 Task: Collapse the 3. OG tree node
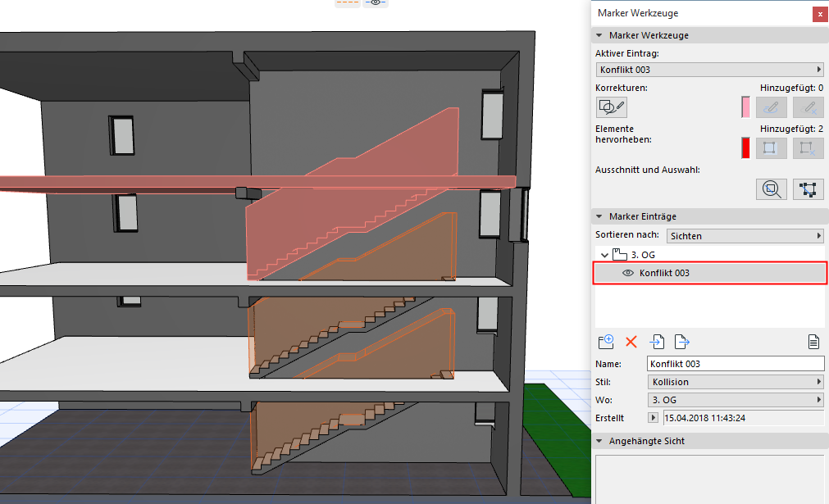click(605, 255)
